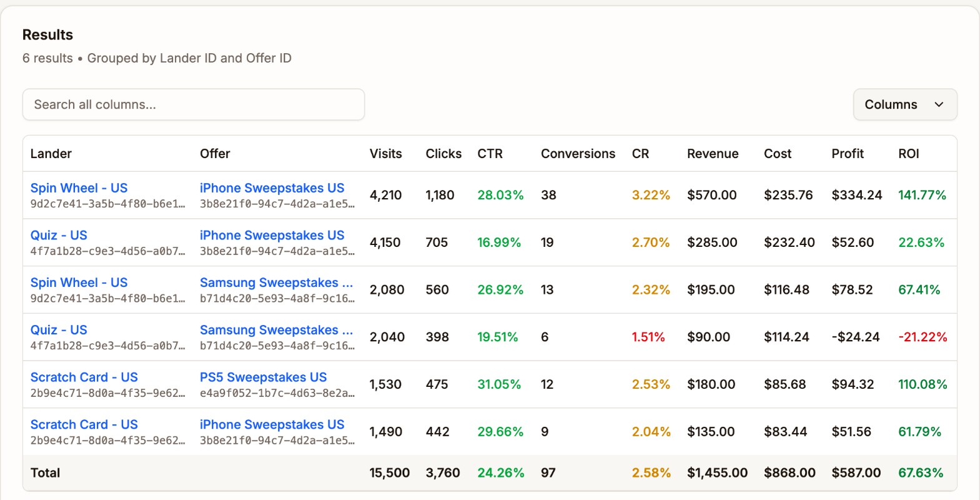Click the Cost column header
This screenshot has width=980, height=500.
778,154
